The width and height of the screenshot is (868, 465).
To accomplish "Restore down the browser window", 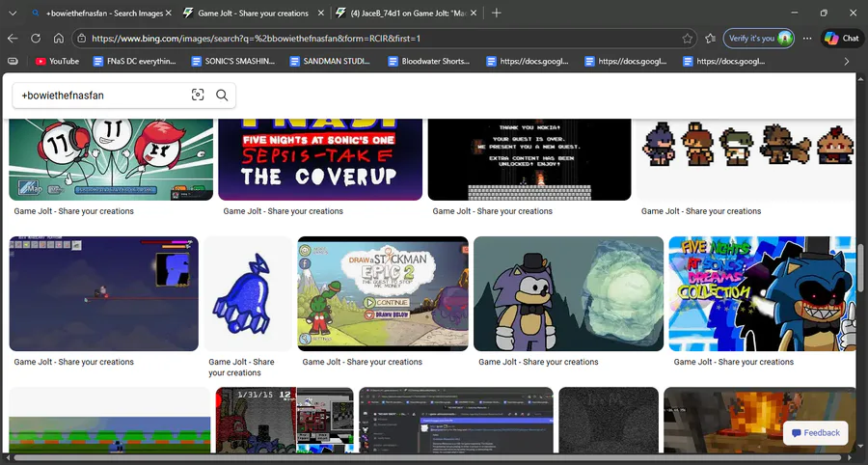I will point(824,13).
